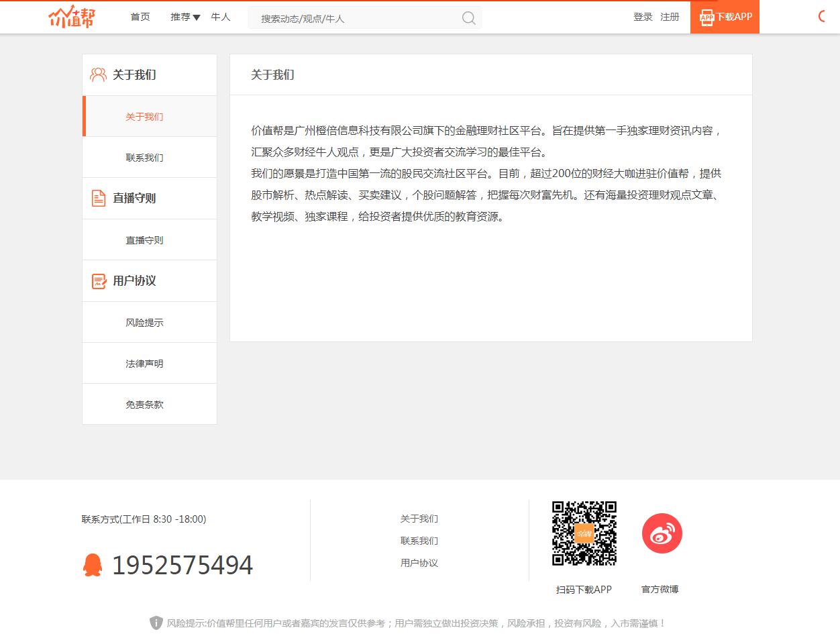Click the 用户协议 section heading text
Image resolution: width=840 pixels, height=634 pixels.
click(x=134, y=281)
